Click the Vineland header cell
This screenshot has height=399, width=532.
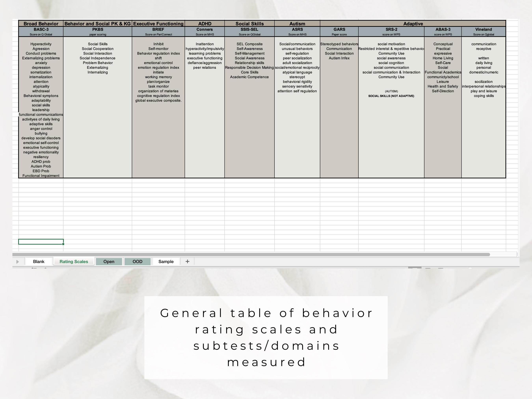tap(483, 29)
